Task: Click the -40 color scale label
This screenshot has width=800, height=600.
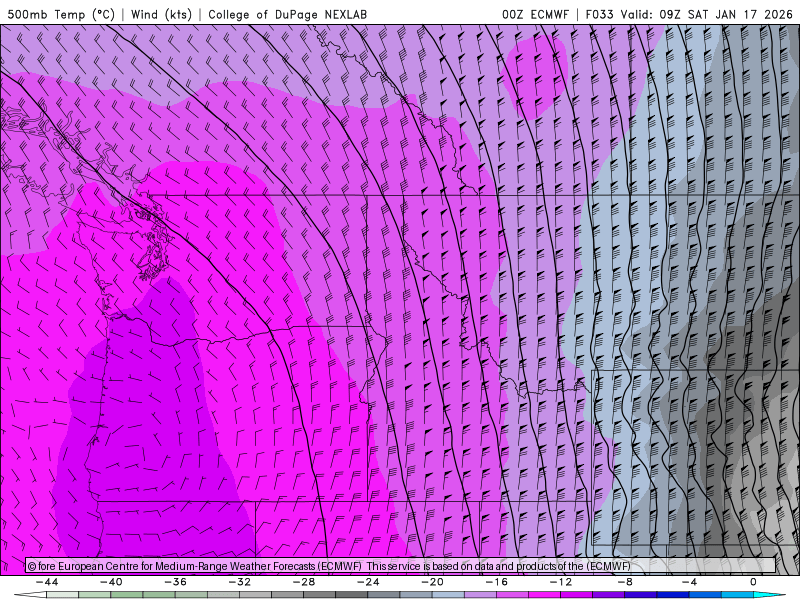Action: coord(111,582)
